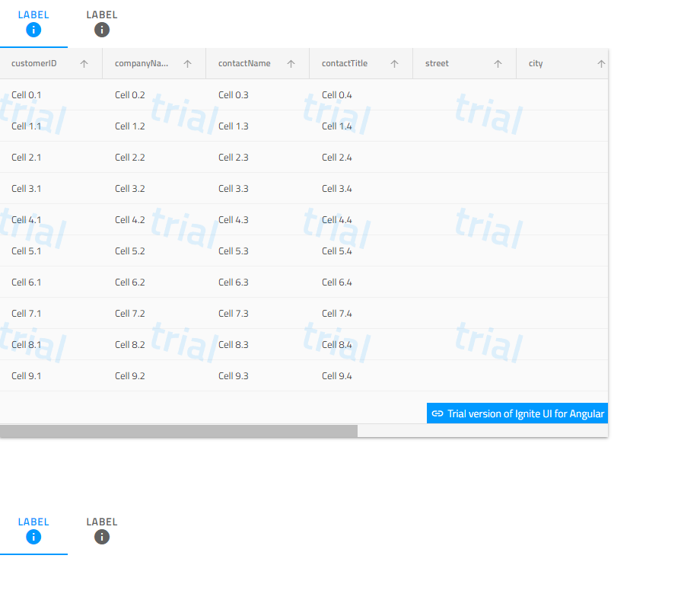This screenshot has width=700, height=616.
Task: Select cell 'Cell 4.3'
Action: coord(258,220)
